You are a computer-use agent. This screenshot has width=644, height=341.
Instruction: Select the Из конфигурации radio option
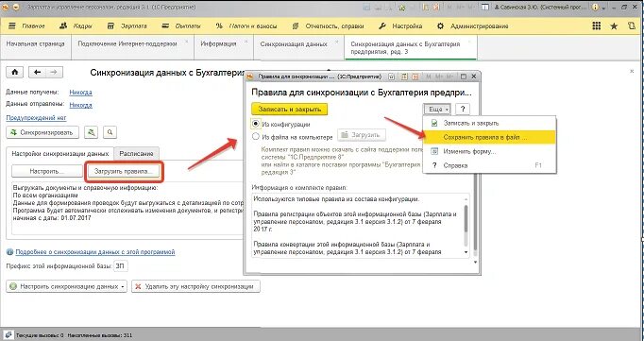click(x=256, y=124)
